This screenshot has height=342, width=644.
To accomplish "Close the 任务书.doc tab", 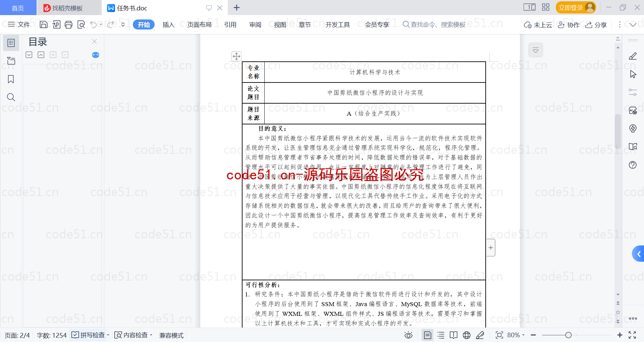I will [220, 7].
